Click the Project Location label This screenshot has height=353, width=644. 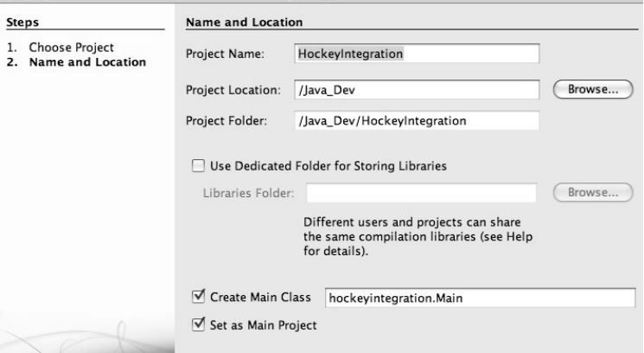tap(233, 90)
